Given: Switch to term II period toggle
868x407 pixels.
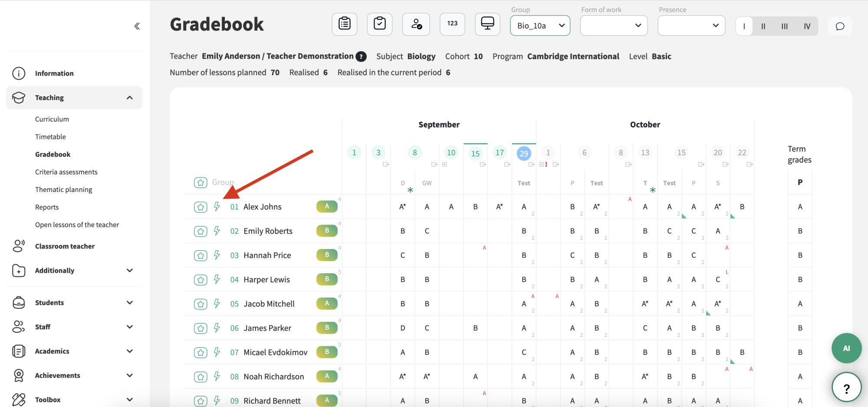Looking at the screenshot, I should click(x=763, y=26).
